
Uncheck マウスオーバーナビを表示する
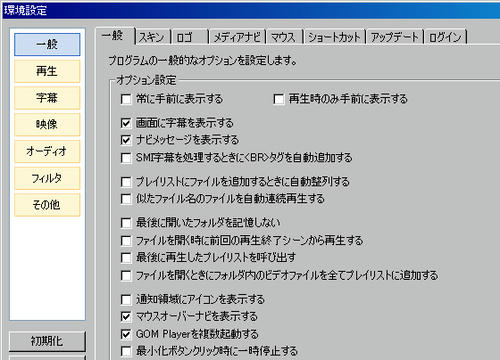tap(126, 316)
